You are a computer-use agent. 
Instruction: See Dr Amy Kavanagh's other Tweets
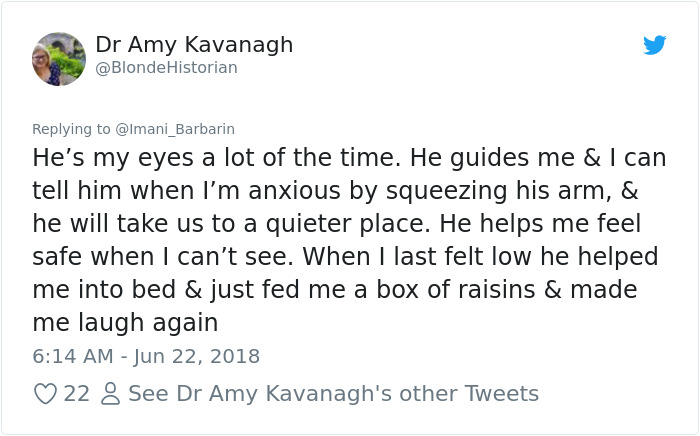333,394
